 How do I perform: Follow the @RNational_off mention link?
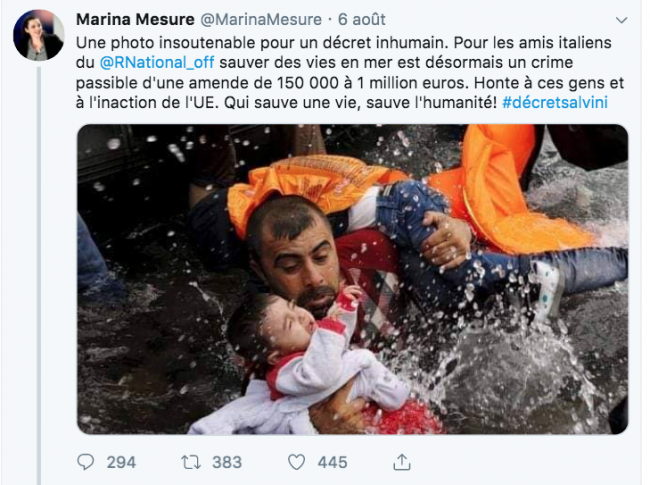coord(157,63)
